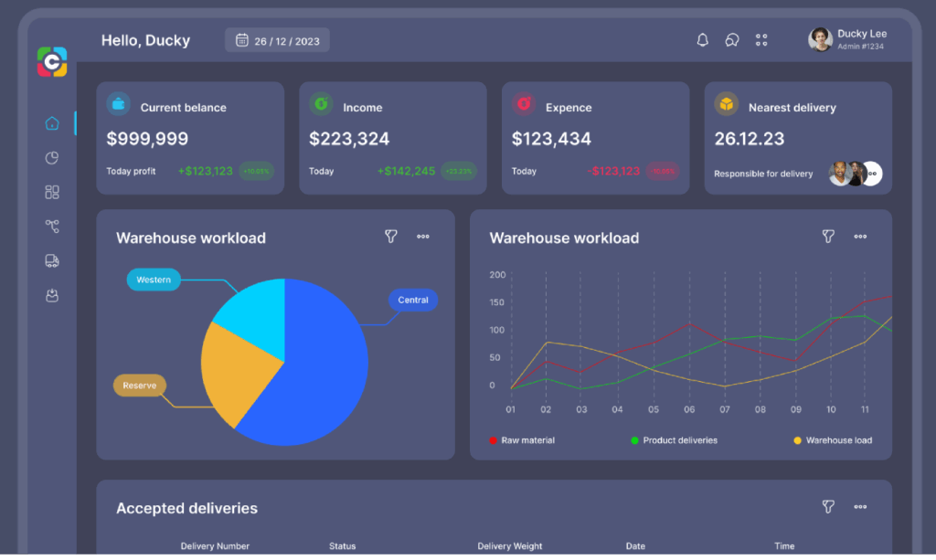Open Ducky Lee's profile avatar
This screenshot has width=936, height=560.
820,39
